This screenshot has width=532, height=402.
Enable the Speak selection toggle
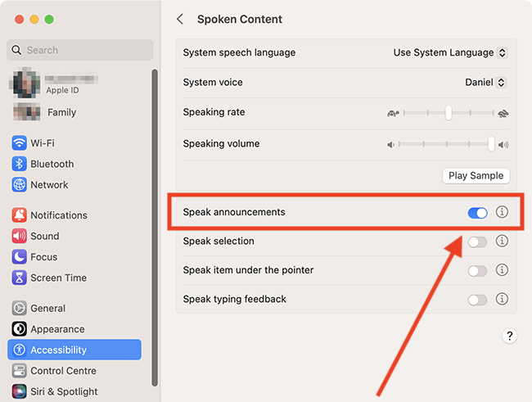pyautogui.click(x=477, y=242)
